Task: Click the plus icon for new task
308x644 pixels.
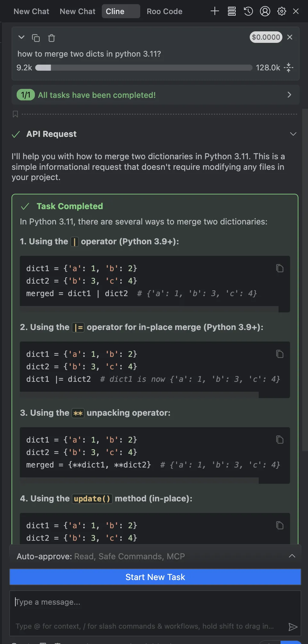Action: [x=215, y=12]
